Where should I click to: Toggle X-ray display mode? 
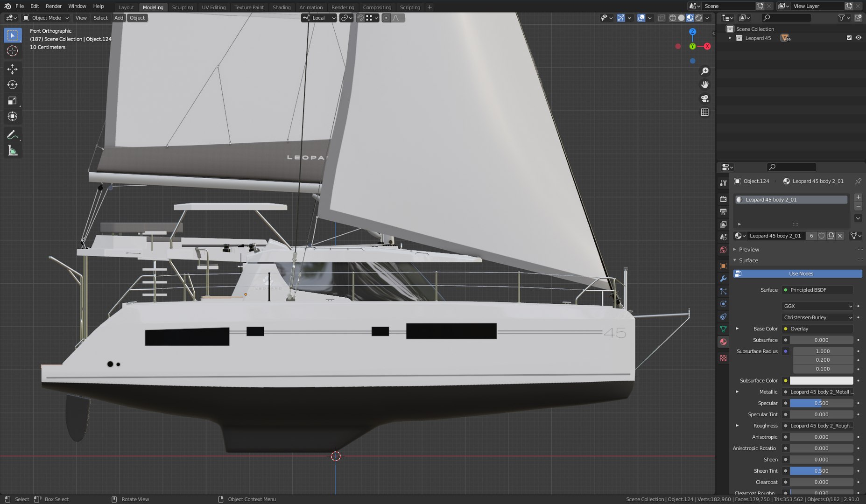tap(661, 18)
